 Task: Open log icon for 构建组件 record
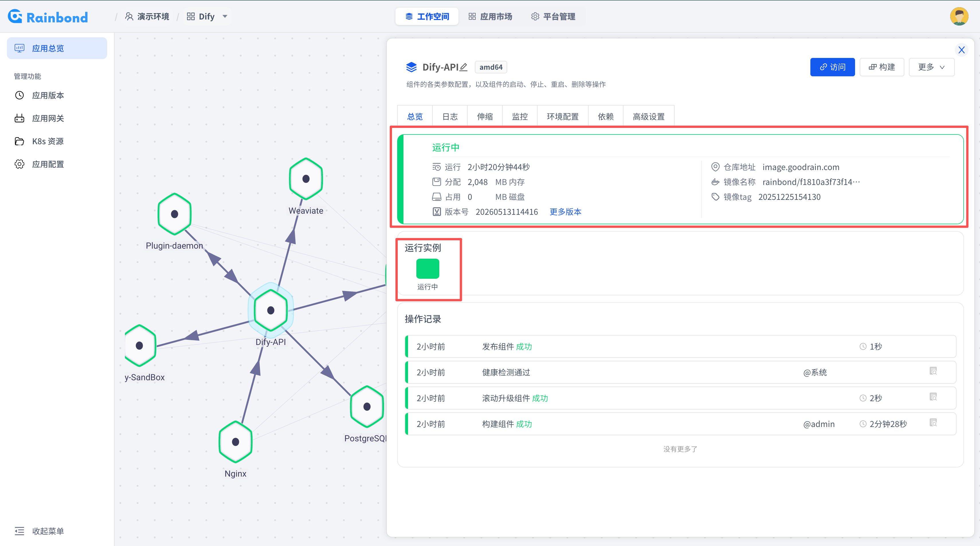933,423
